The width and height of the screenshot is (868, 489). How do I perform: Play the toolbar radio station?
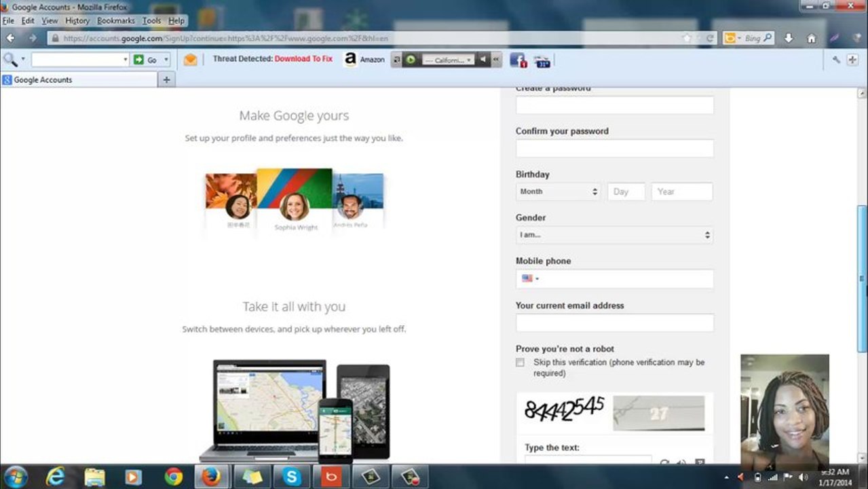[x=410, y=60]
